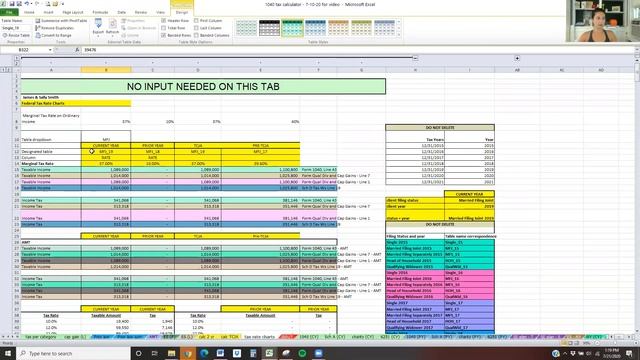Open the View ribbon tab
This screenshot has width=640, height=360.
[x=160, y=12]
